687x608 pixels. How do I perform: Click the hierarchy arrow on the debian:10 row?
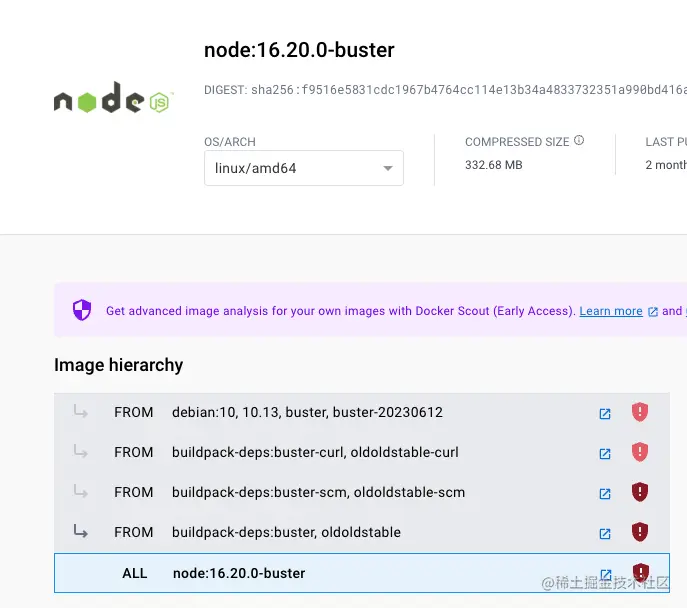[81, 411]
